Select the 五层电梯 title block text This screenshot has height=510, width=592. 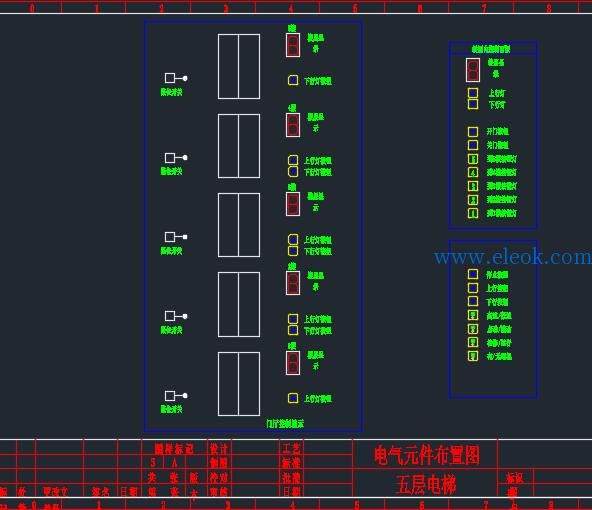(426, 484)
